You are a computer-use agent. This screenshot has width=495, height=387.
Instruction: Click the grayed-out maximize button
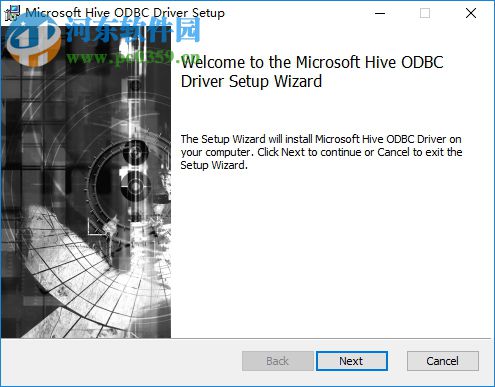425,13
